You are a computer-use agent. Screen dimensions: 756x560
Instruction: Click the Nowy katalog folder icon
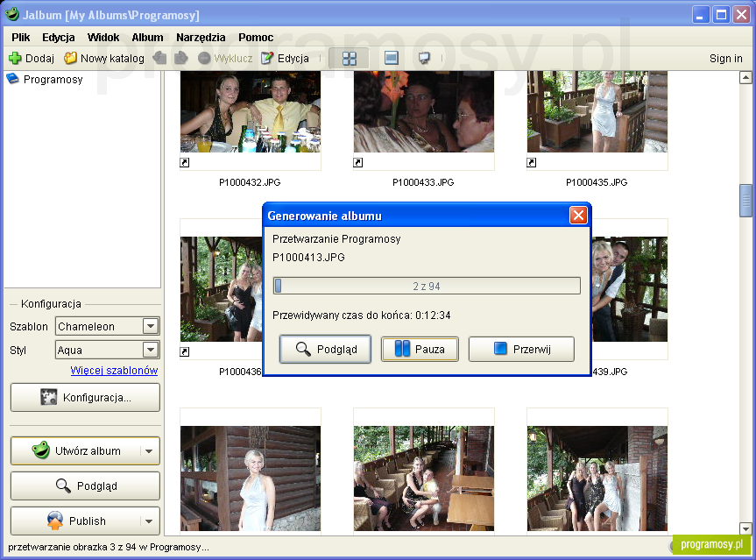point(70,59)
